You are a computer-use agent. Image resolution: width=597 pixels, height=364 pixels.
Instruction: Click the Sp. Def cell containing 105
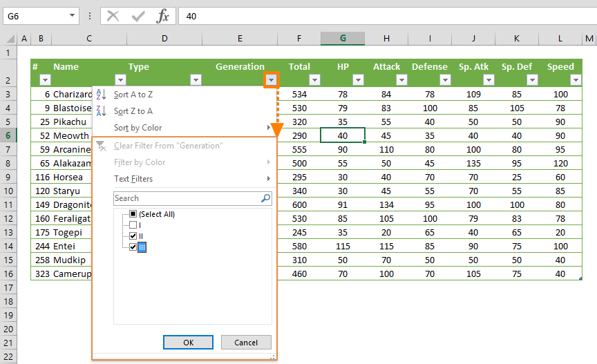[x=517, y=108]
